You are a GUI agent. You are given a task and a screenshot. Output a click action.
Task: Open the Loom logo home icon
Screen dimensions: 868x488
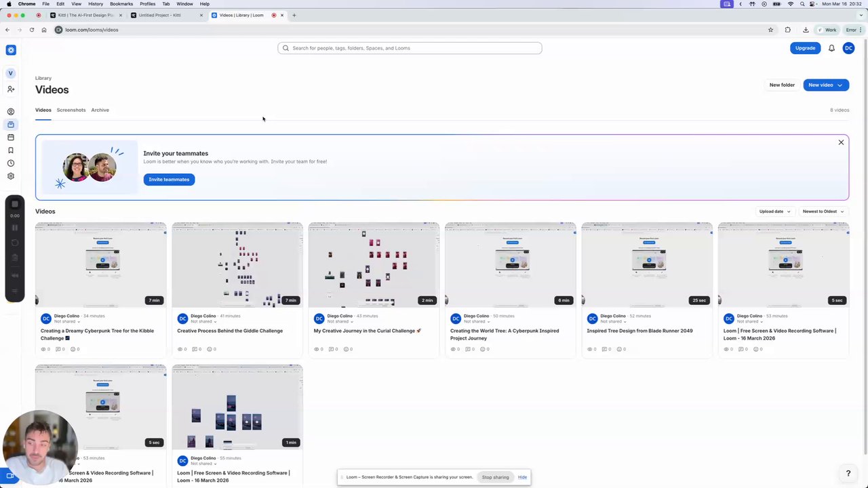(x=11, y=50)
